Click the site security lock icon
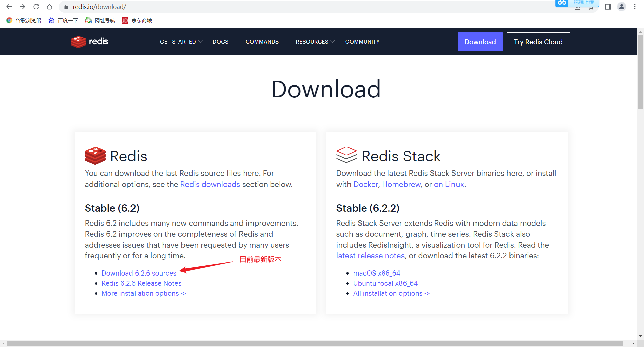This screenshot has height=347, width=644. (x=66, y=7)
